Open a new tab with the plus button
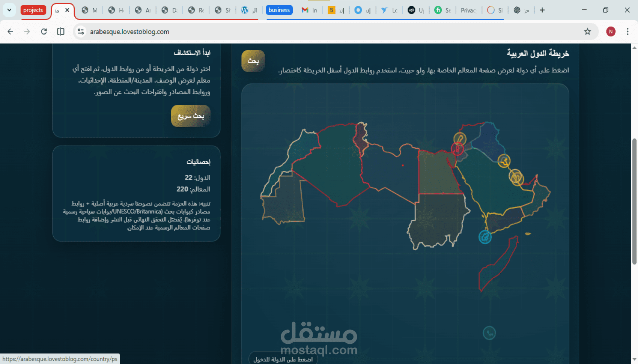638x364 pixels. coord(542,10)
